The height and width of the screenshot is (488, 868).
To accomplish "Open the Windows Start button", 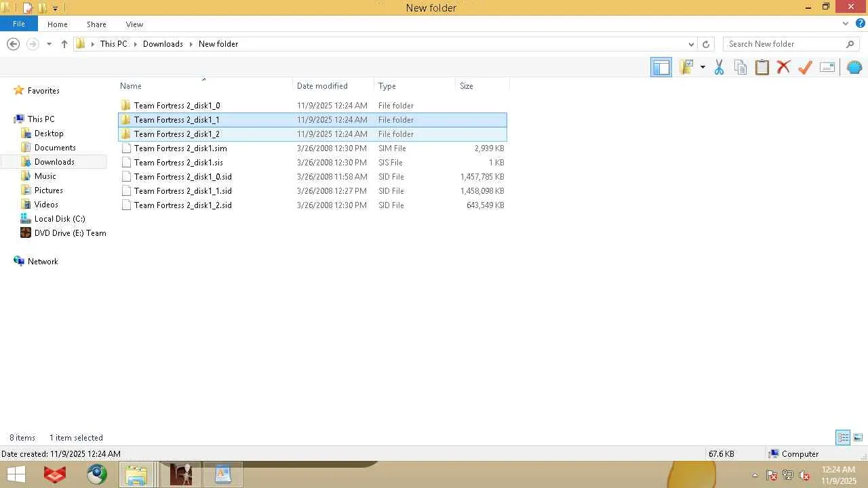I will pyautogui.click(x=16, y=474).
